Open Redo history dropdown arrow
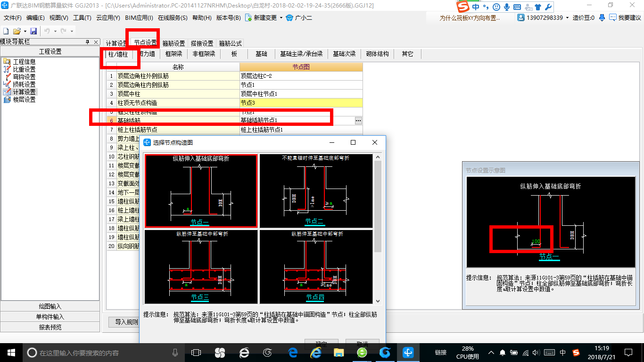The width and height of the screenshot is (644, 362). click(x=71, y=31)
